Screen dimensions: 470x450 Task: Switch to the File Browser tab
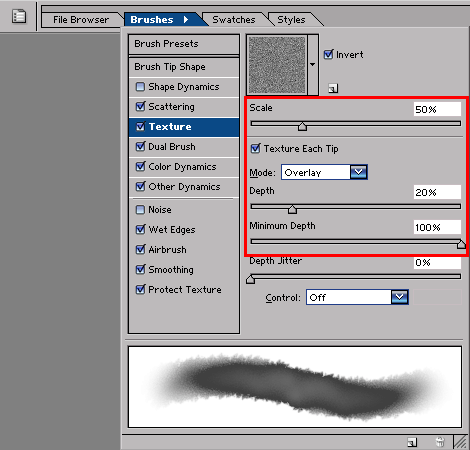click(x=81, y=20)
